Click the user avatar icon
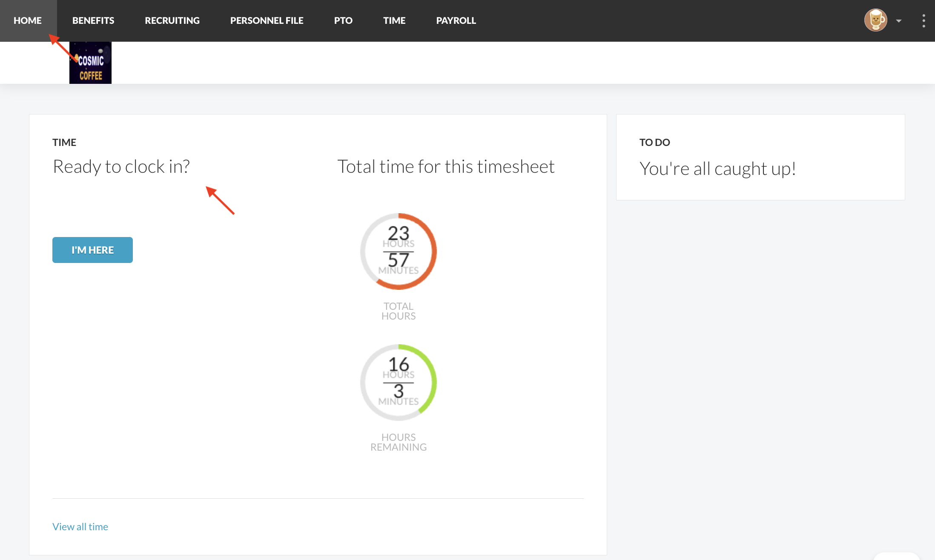The image size is (935, 560). point(875,20)
